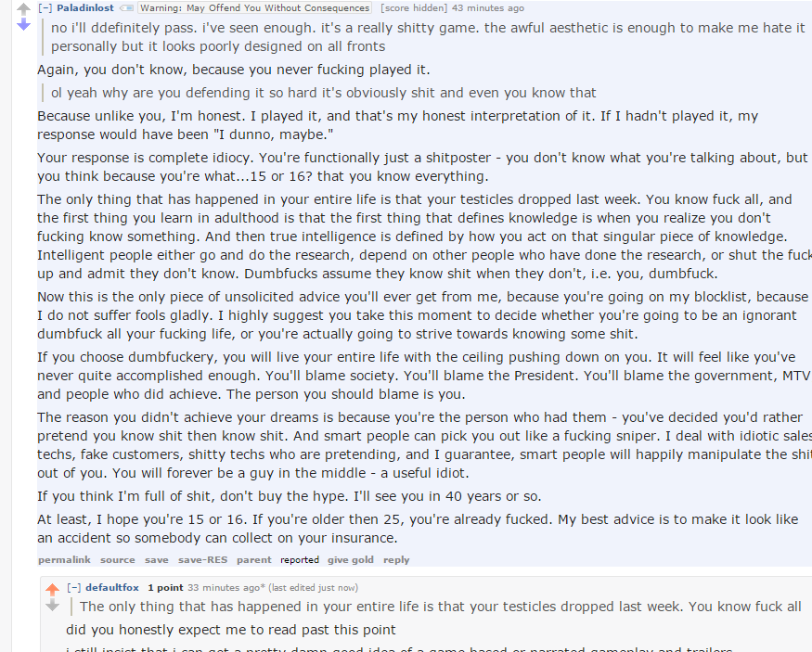Open the comment permalink
This screenshot has height=652, width=812.
click(64, 559)
